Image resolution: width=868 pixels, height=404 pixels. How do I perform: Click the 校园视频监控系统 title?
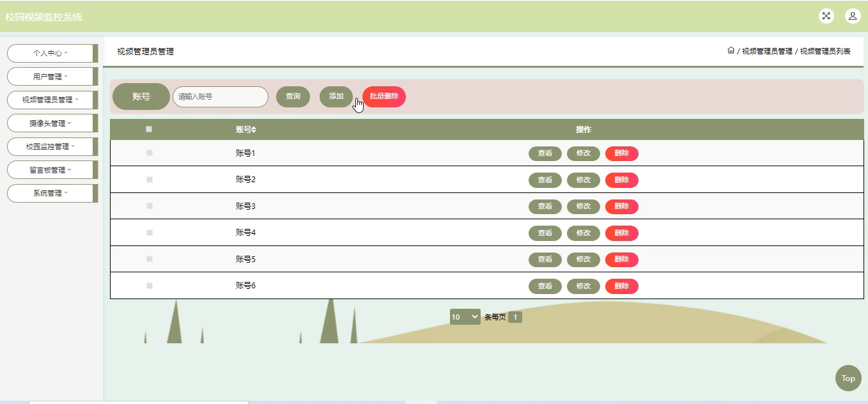pos(43,17)
